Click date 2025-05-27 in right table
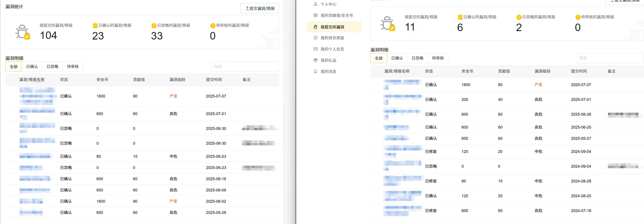Screen dimensions: 644x224 pyautogui.click(x=581, y=138)
